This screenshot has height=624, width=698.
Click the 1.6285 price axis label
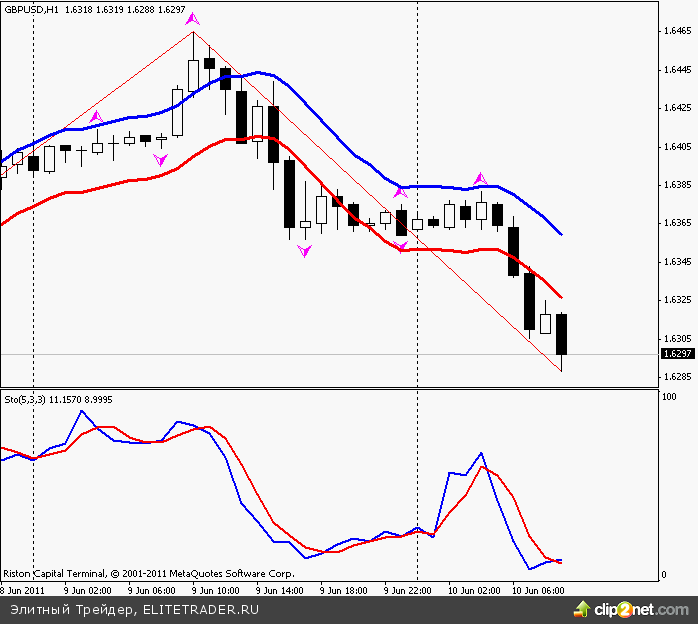click(x=676, y=377)
